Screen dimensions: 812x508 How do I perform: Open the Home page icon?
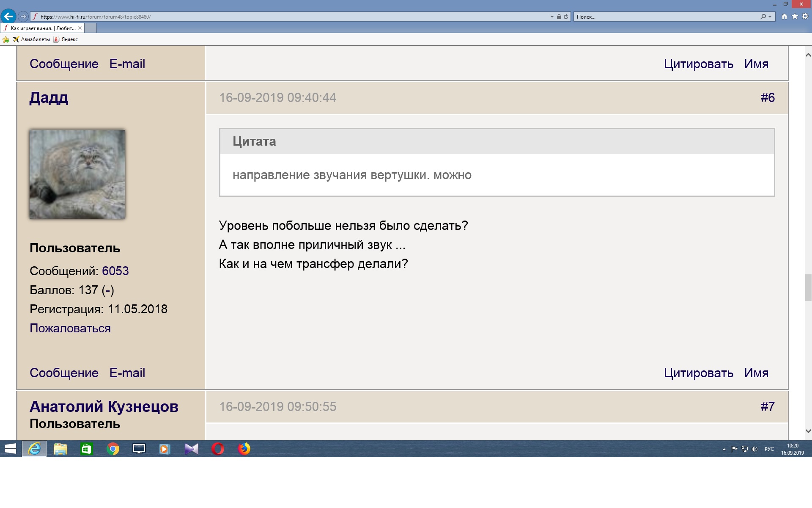[x=785, y=17]
